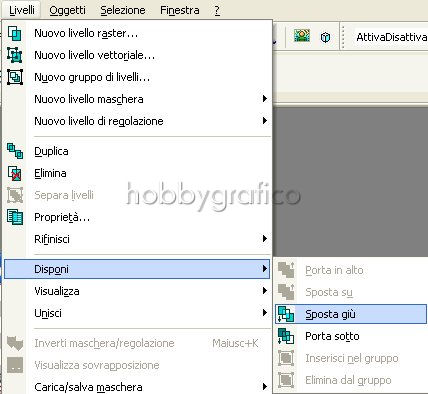Image resolution: width=428 pixels, height=394 pixels.
Task: Expand the Visualizza submenu arrow
Action: (x=265, y=291)
